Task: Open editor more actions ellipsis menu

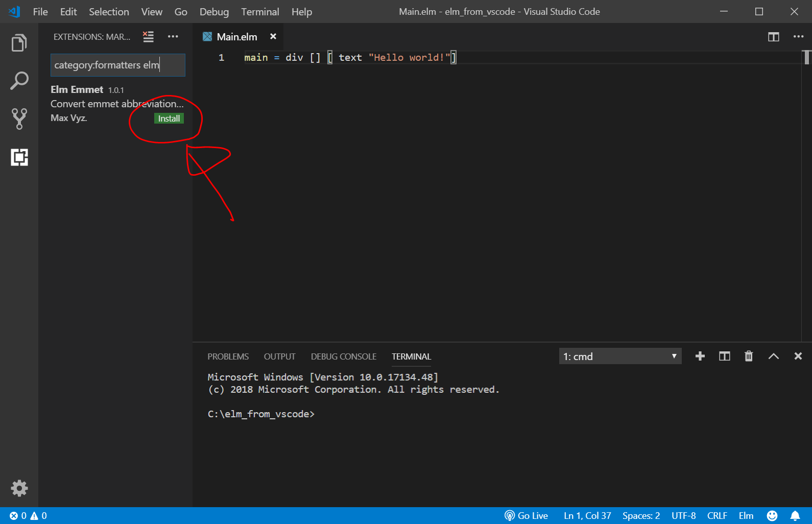Action: [x=798, y=37]
